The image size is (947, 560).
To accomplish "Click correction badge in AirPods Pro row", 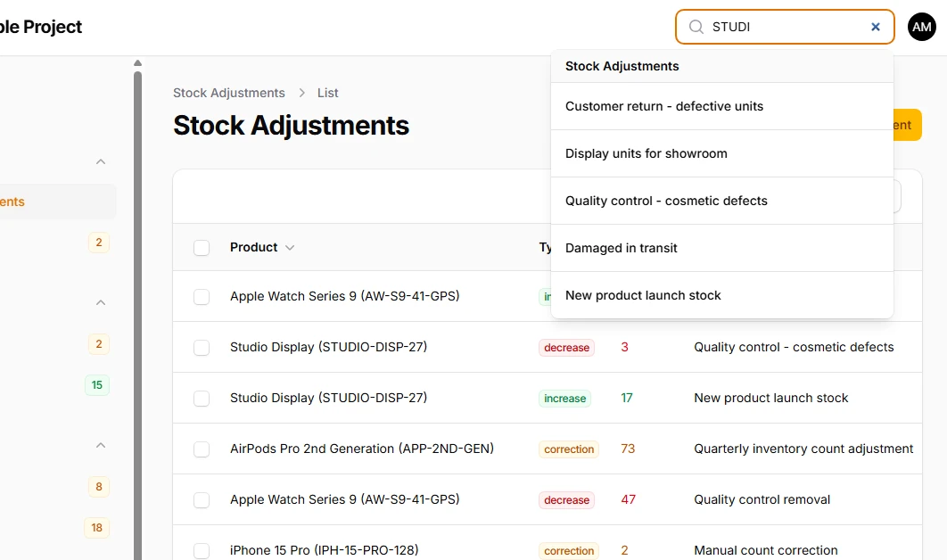I will (x=569, y=449).
